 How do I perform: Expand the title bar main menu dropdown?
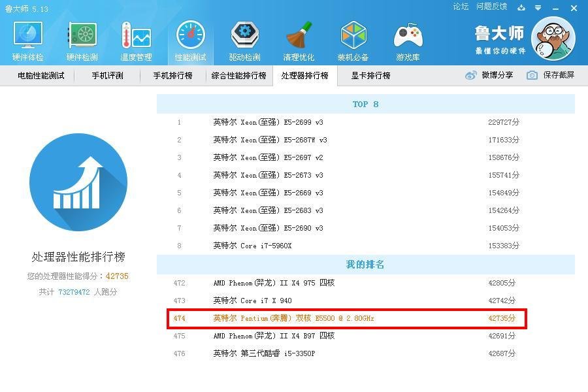(538, 8)
